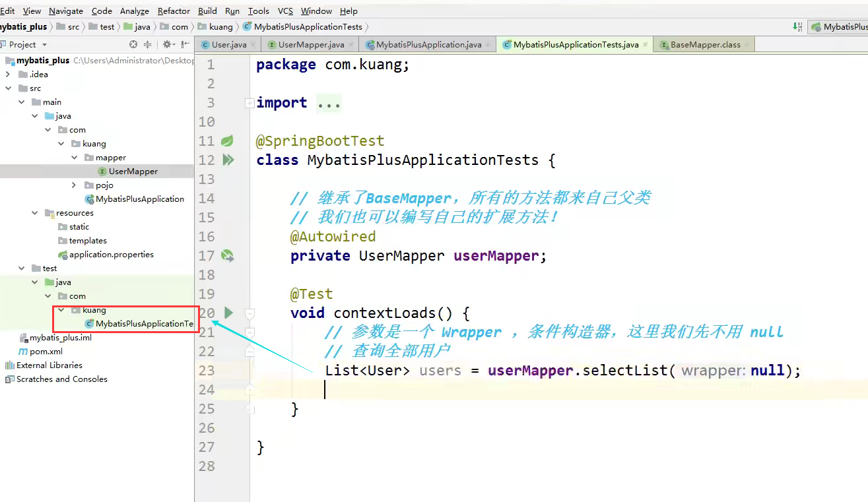The height and width of the screenshot is (502, 868).
Task: Open the Tools menu
Action: (258, 11)
